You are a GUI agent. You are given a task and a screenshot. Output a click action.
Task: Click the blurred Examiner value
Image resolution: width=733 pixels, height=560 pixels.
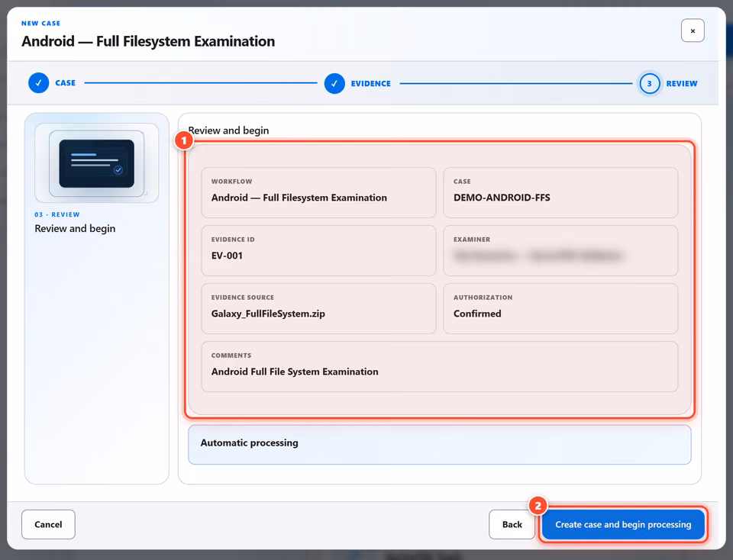(x=538, y=256)
